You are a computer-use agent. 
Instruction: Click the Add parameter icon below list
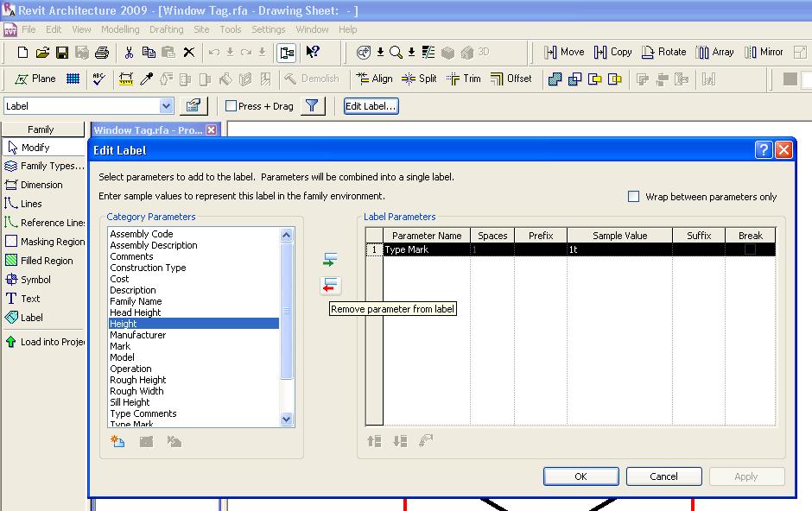pyautogui.click(x=118, y=442)
